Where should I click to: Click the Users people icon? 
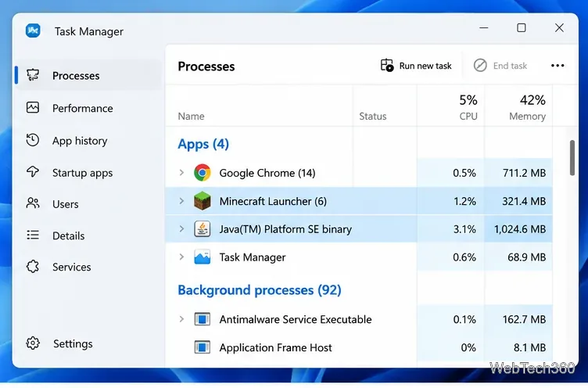coord(33,203)
